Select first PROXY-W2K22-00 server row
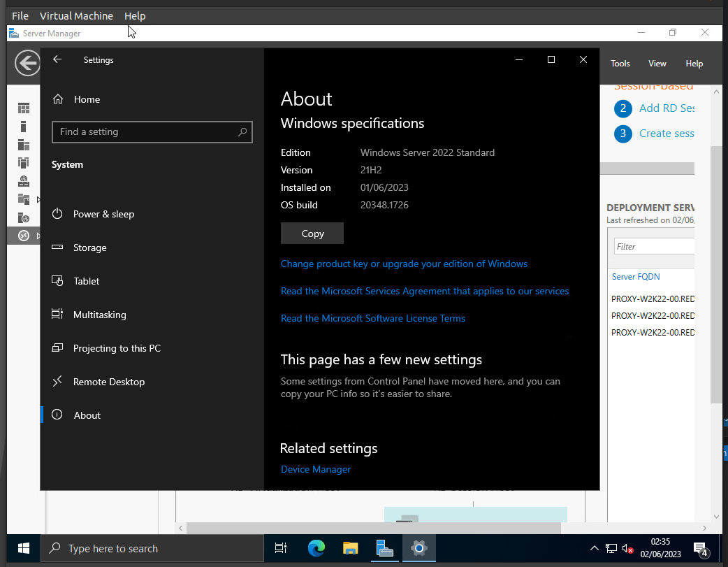The width and height of the screenshot is (728, 567). tap(653, 299)
